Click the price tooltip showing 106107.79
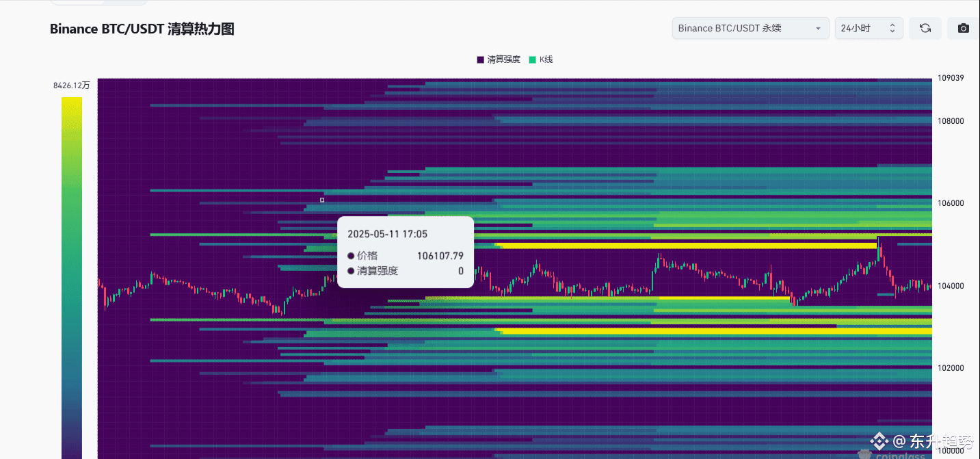 tap(406, 252)
